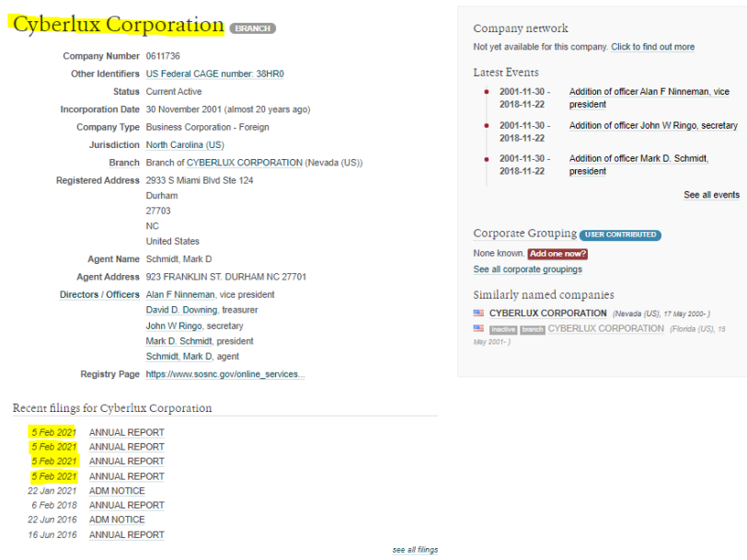Click the '27703' postal code line
The image size is (747, 560).
pos(158,211)
